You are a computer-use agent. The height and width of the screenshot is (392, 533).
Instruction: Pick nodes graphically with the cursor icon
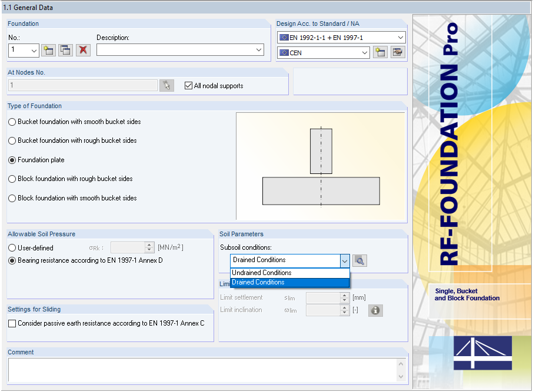click(x=166, y=85)
